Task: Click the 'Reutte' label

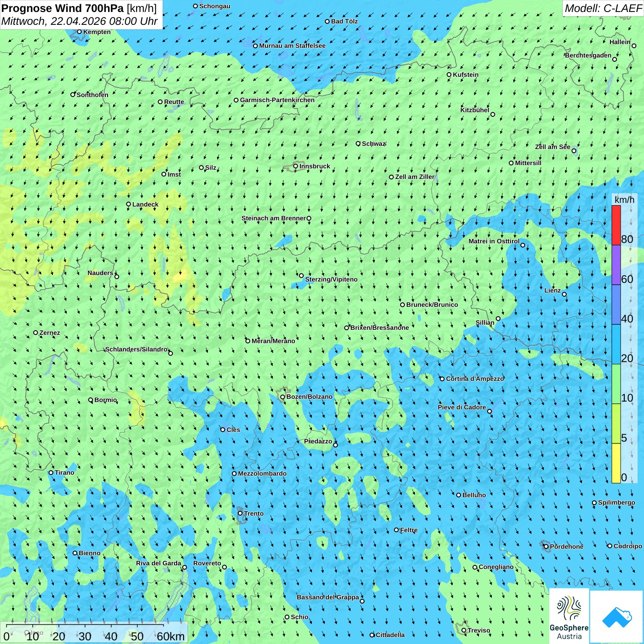Action: (174, 102)
